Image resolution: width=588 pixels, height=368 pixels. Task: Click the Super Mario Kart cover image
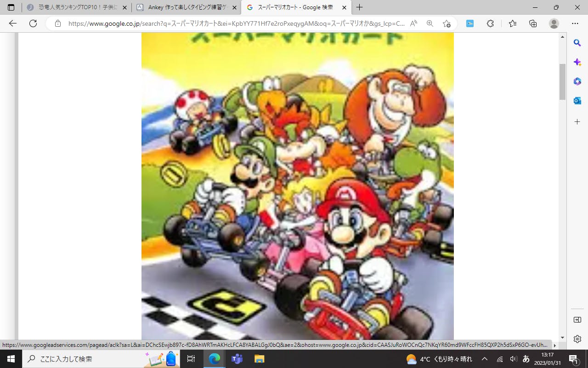click(297, 184)
